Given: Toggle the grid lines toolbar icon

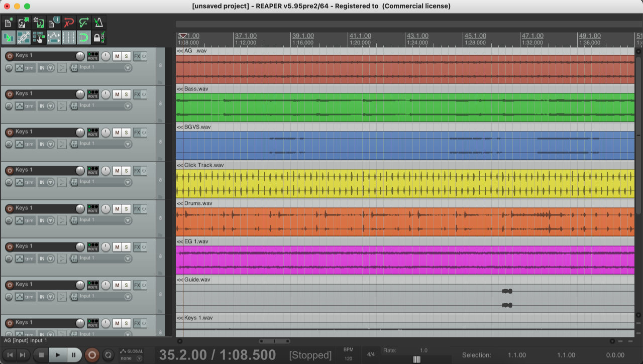Looking at the screenshot, I should [x=69, y=37].
